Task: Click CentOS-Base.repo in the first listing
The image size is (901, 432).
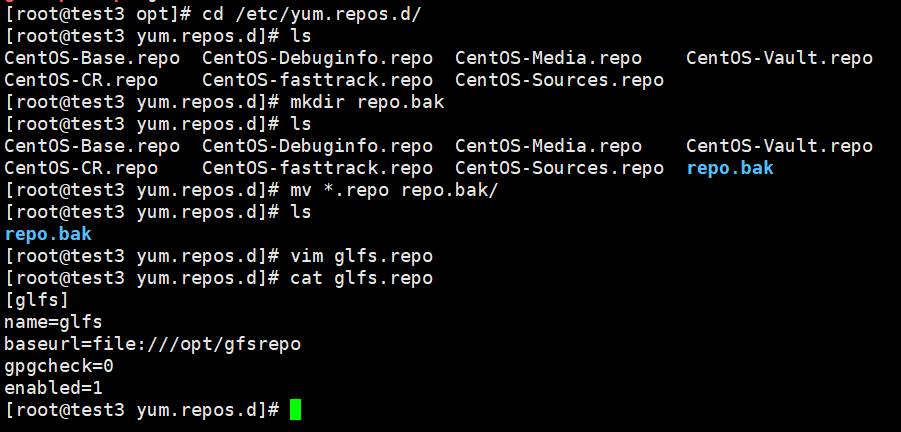Action: [92, 58]
